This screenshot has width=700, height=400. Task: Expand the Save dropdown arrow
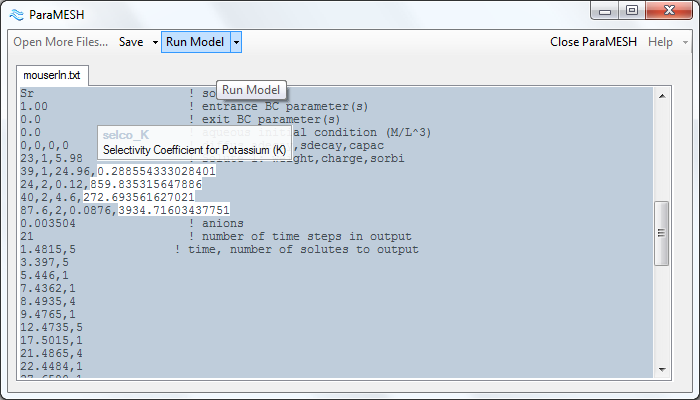coord(155,42)
